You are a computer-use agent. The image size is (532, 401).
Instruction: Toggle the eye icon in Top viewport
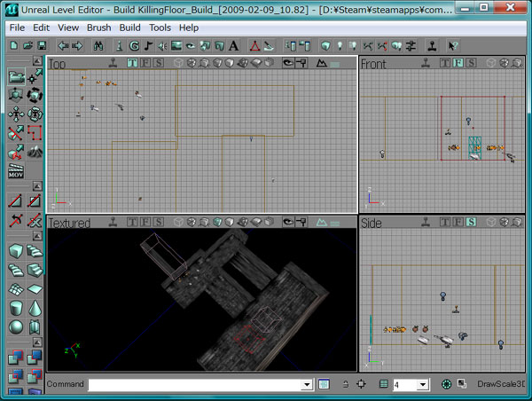tap(288, 63)
